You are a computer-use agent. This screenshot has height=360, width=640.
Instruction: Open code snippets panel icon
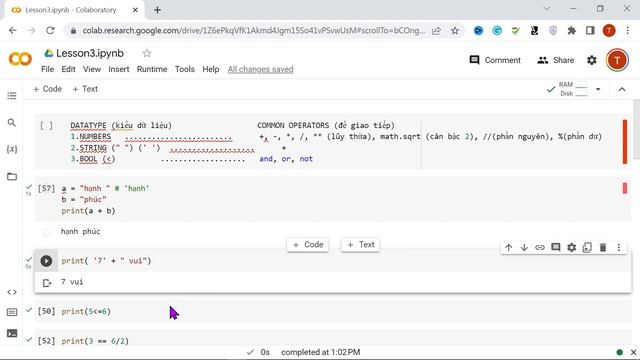[x=12, y=292]
